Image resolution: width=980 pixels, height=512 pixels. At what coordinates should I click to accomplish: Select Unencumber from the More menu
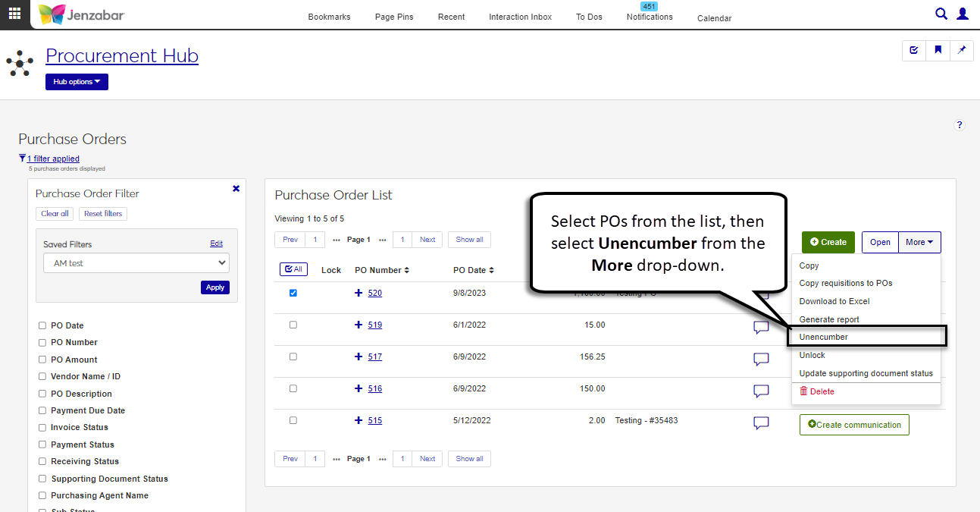(824, 337)
